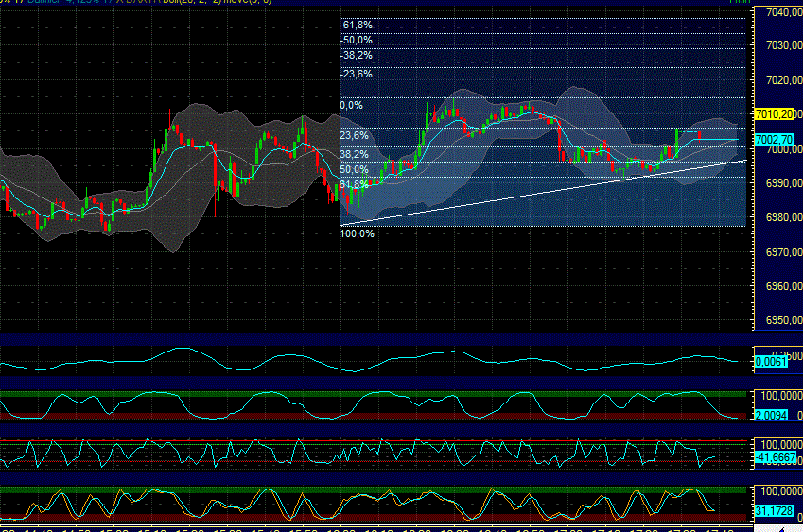Click the positive 23,6% retracement label

coord(354,135)
